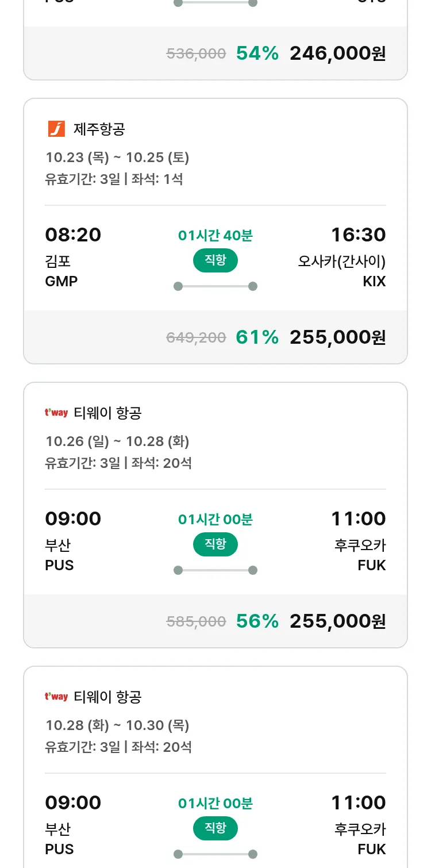This screenshot has width=431, height=868.
Task: Click the 61% discount label
Action: [257, 337]
